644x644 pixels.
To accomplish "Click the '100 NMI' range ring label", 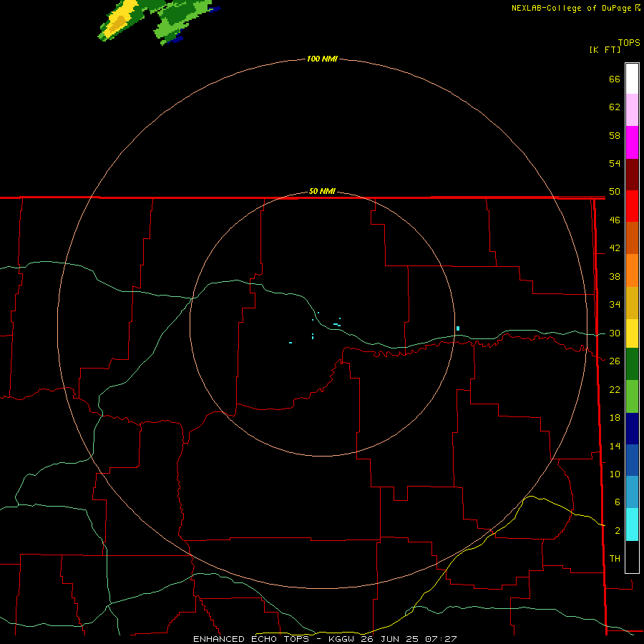I will point(322,59).
